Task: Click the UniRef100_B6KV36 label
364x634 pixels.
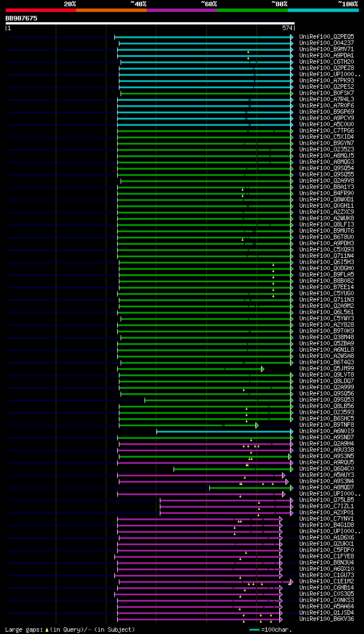Action: point(326,619)
